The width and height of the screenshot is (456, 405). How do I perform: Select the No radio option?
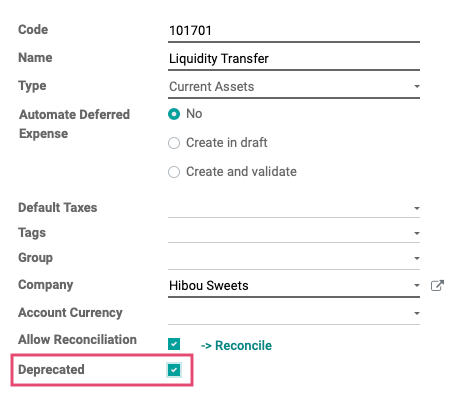point(174,114)
